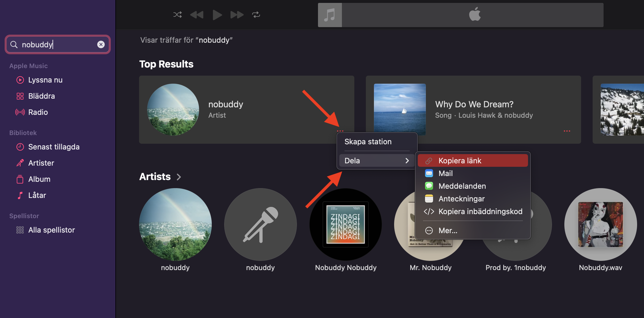Screen dimensions: 644x318
Task: Click the Album stack icon
Action: 20,179
